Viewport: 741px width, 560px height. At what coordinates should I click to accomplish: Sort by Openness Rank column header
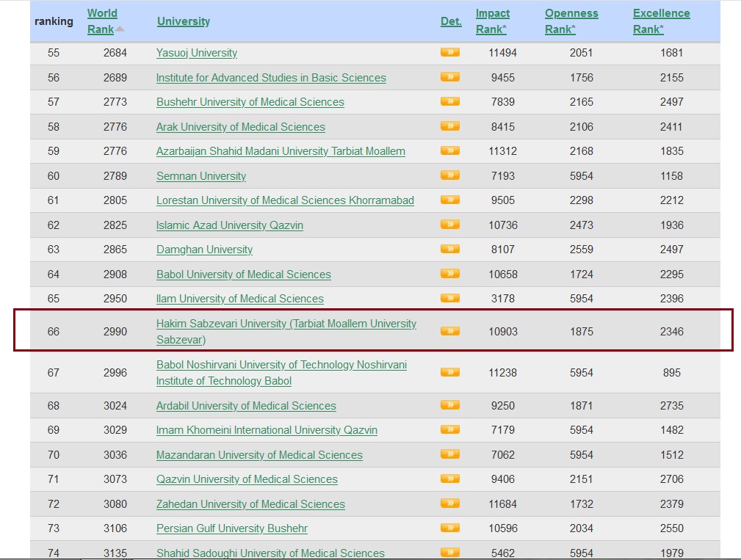pos(571,21)
